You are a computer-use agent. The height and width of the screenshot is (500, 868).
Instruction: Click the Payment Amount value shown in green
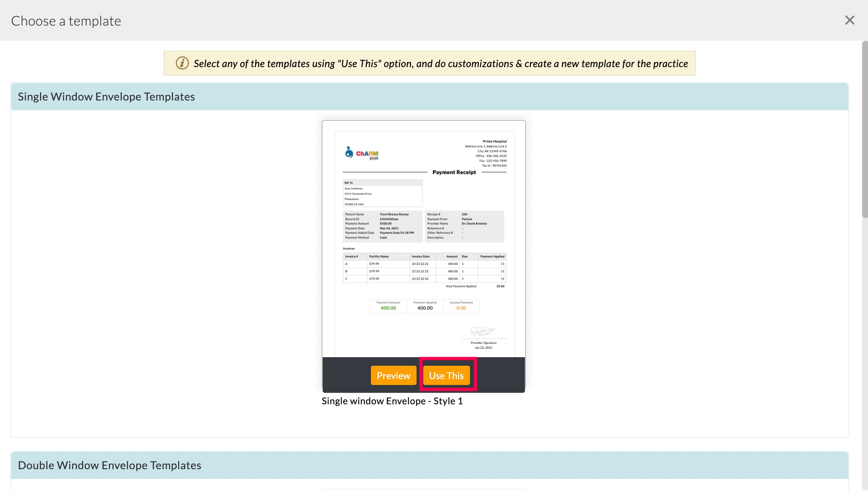point(388,307)
